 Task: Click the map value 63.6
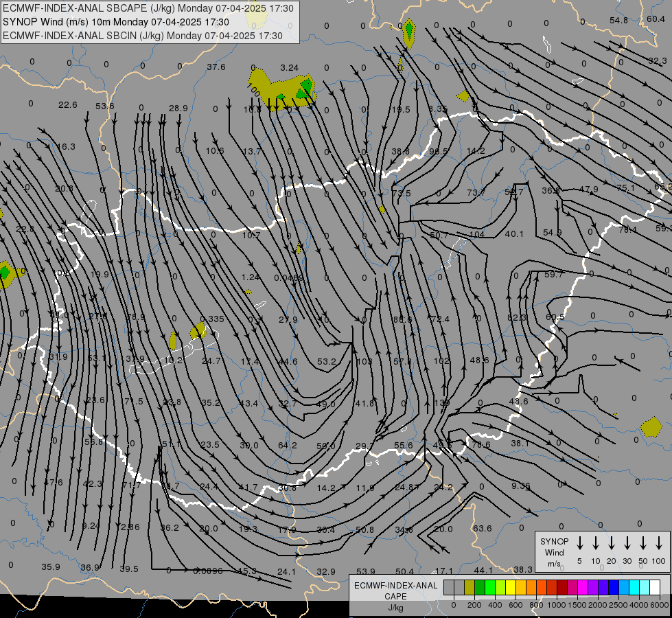pos(482,528)
